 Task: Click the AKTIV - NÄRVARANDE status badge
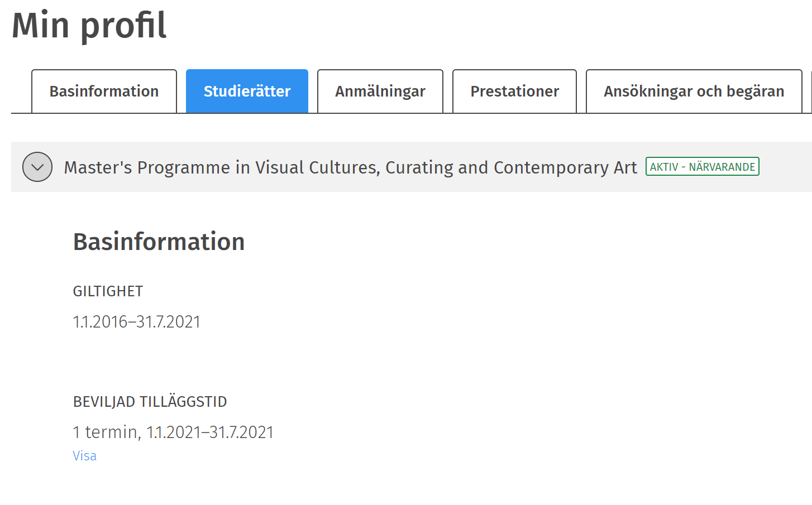[x=702, y=167]
